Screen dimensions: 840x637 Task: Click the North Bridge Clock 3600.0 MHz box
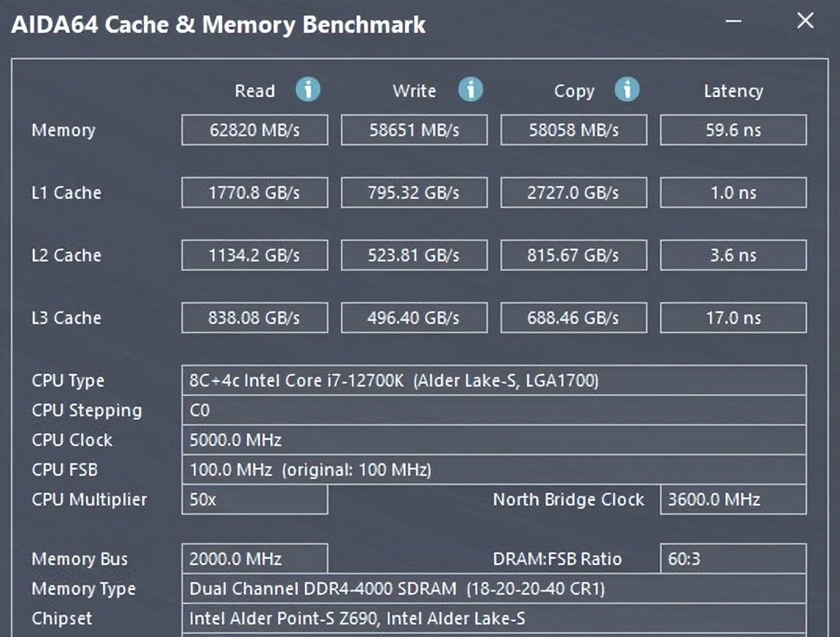pyautogui.click(x=733, y=499)
